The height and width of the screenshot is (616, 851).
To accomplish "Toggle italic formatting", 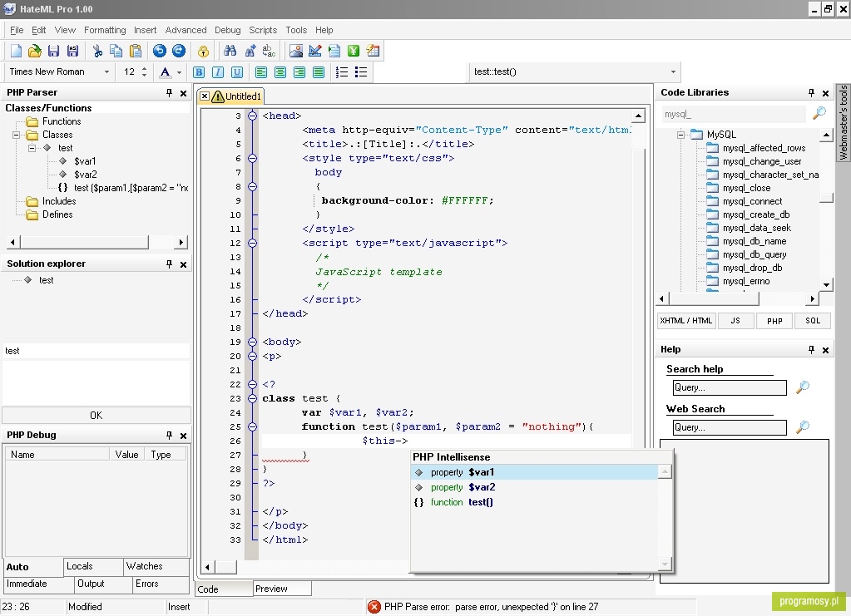I will point(218,72).
